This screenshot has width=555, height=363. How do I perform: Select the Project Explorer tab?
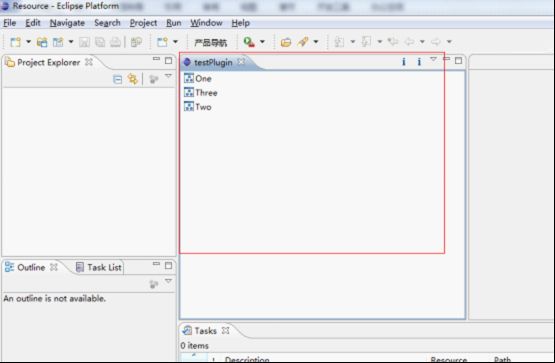click(x=48, y=63)
